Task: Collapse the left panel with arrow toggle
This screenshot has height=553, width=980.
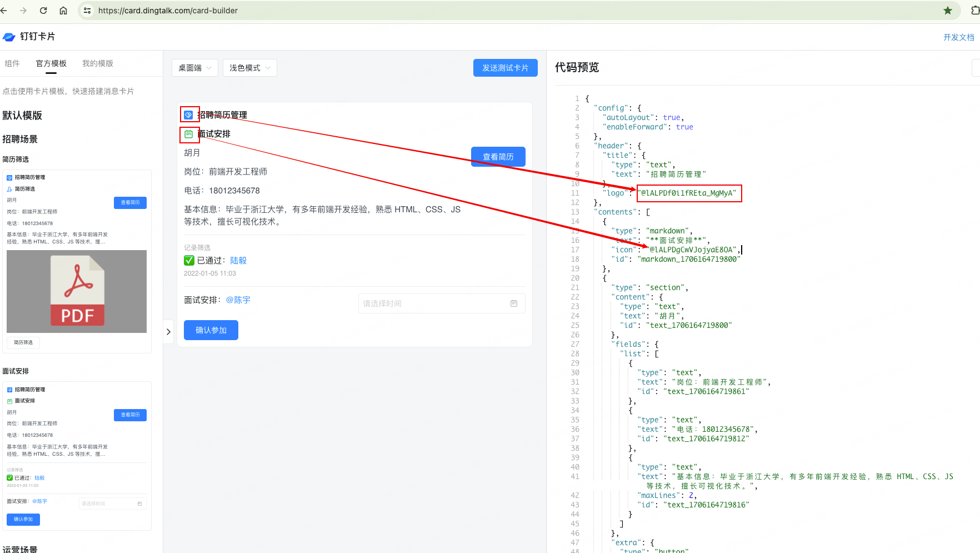Action: coord(168,332)
